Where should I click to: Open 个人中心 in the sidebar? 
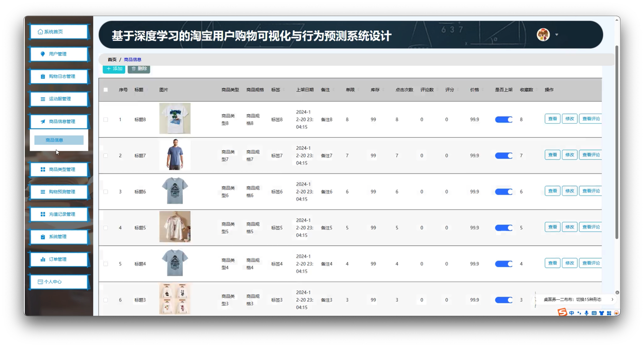coord(59,282)
